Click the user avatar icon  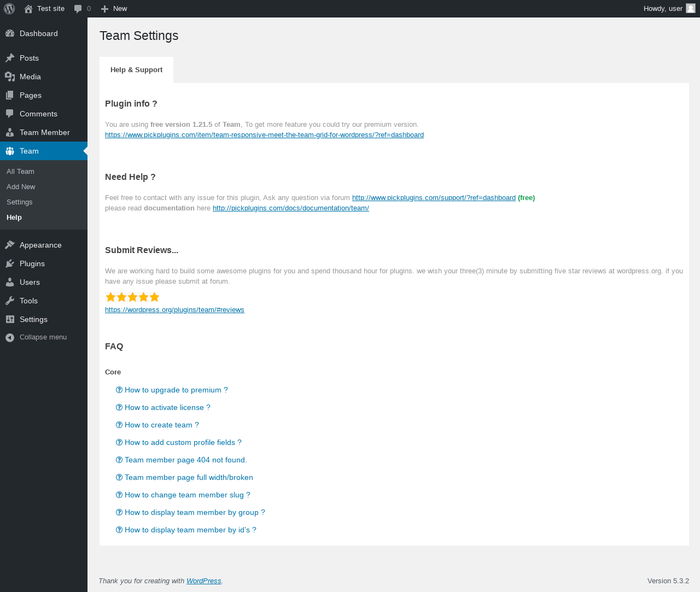[691, 8]
